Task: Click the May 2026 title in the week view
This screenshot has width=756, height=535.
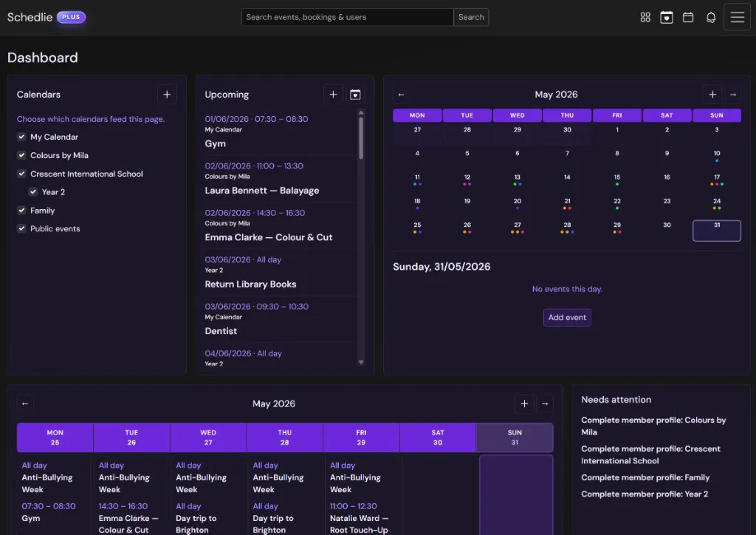Action: point(274,403)
